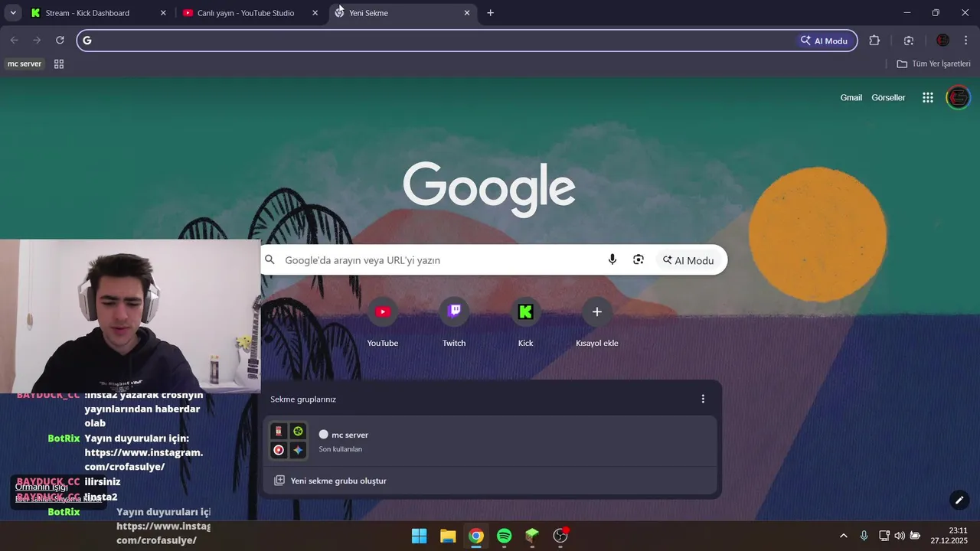Image resolution: width=980 pixels, height=551 pixels.
Task: Close the Yeni Sekme tab
Action: (x=467, y=13)
